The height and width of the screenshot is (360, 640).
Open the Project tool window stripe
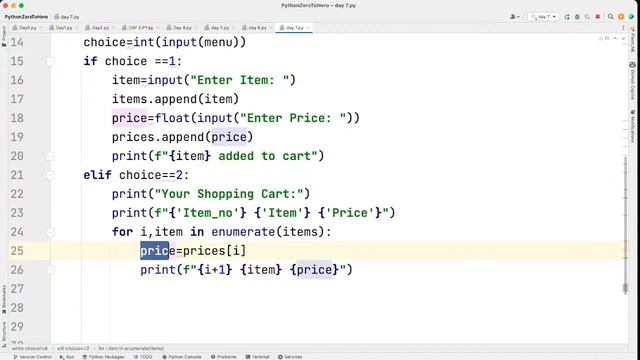click(x=4, y=36)
